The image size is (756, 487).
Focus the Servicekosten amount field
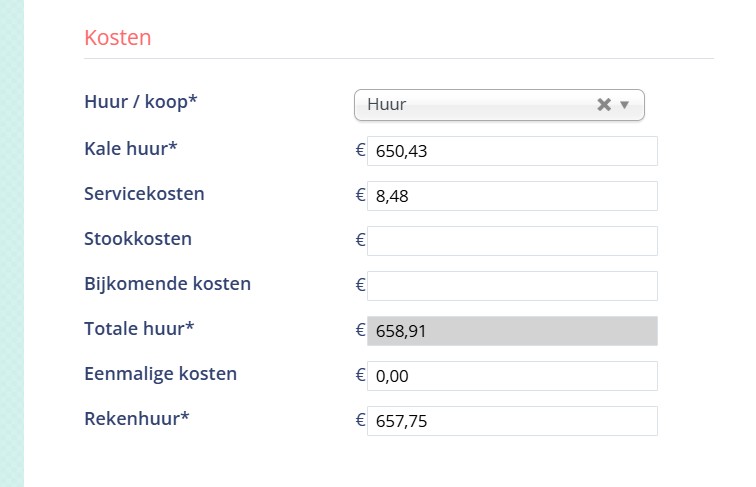pyautogui.click(x=512, y=196)
